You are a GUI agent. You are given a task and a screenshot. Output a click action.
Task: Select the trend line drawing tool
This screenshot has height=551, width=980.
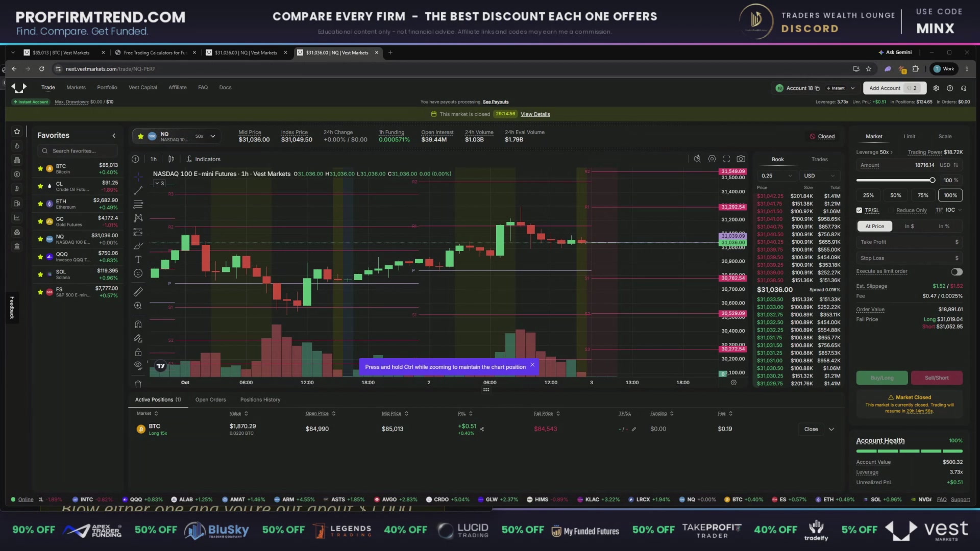coord(138,191)
